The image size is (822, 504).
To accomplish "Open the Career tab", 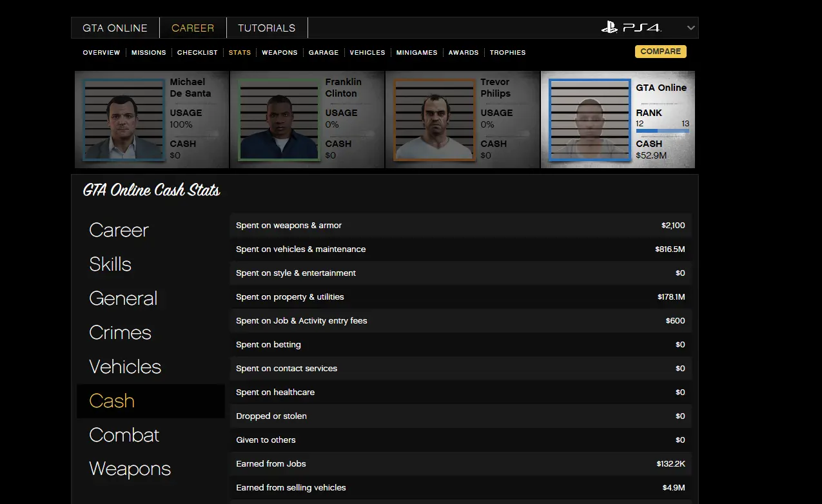I will [x=193, y=28].
